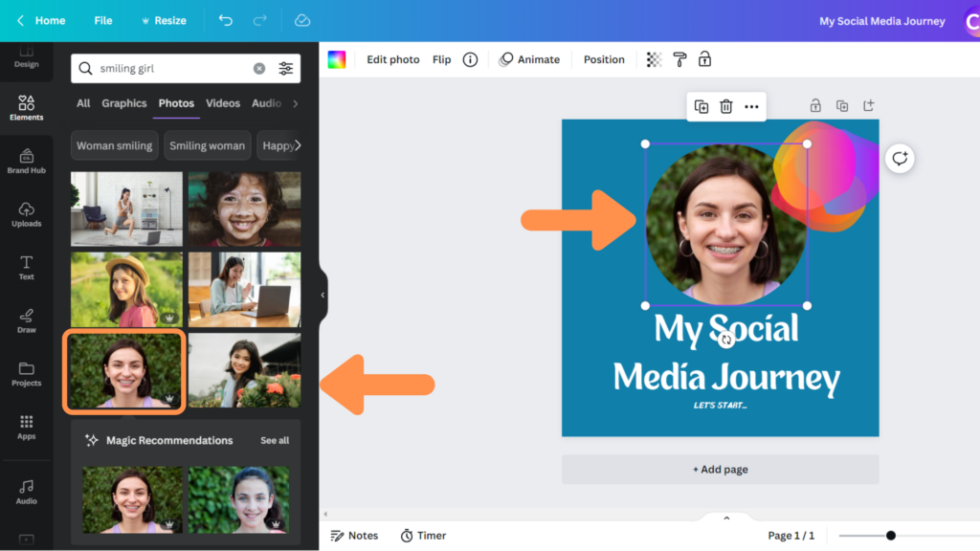Screen dimensions: 980x551
Task: Open the Apps panel
Action: coord(26,428)
